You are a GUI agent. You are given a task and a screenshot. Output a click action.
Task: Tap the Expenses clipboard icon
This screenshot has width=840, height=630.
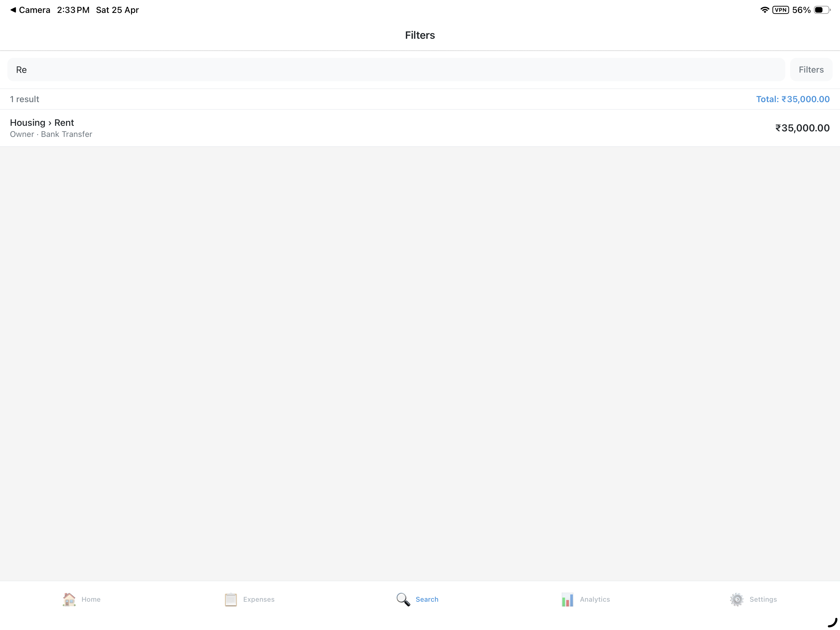[x=231, y=599]
